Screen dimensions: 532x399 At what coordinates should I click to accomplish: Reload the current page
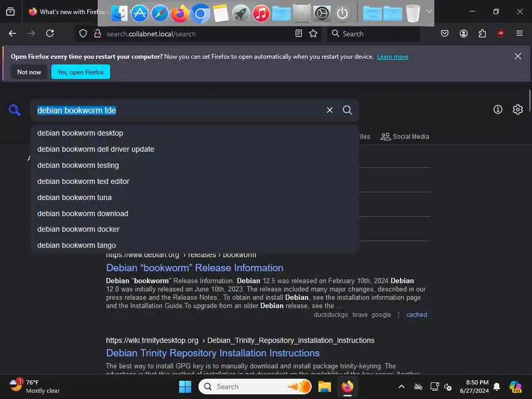tap(50, 33)
